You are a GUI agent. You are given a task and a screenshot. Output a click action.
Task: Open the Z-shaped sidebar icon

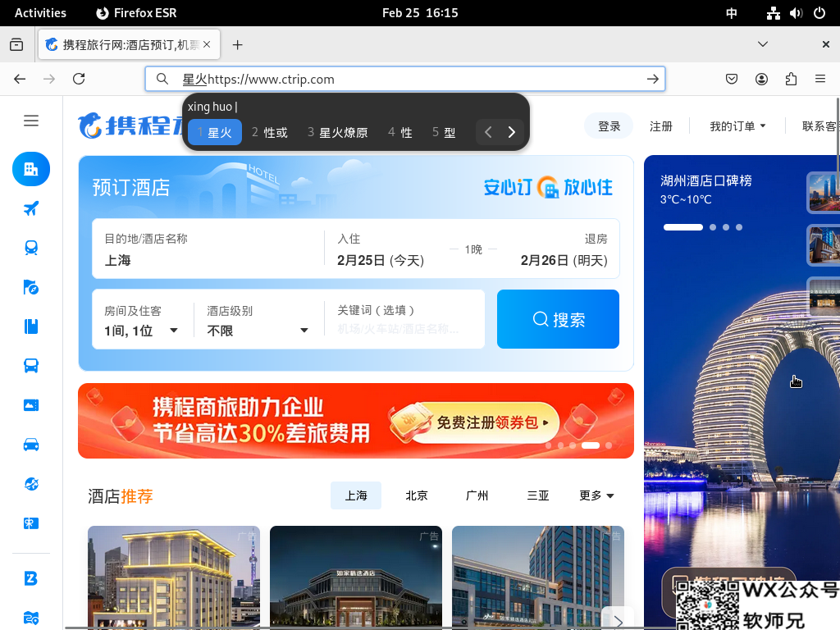click(31, 578)
